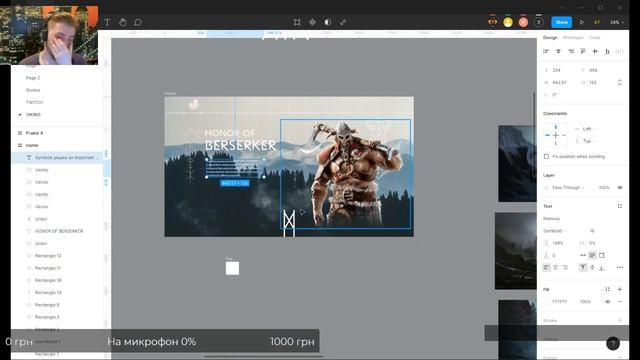Open text styles icon in Text section
Screen dimensions: 640x360
pyautogui.click(x=620, y=207)
